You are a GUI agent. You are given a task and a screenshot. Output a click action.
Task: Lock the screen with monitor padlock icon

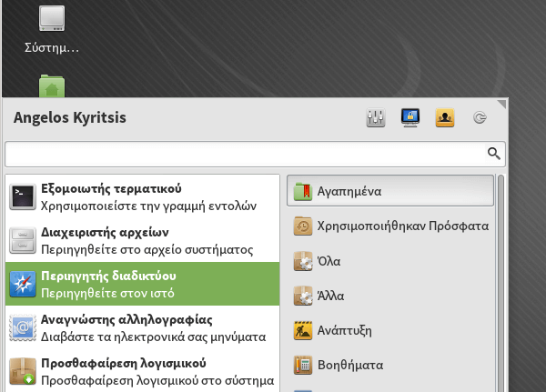pyautogui.click(x=410, y=117)
